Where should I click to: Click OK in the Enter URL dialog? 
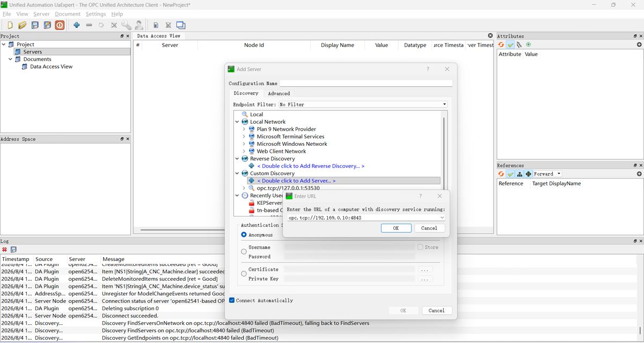(x=396, y=228)
